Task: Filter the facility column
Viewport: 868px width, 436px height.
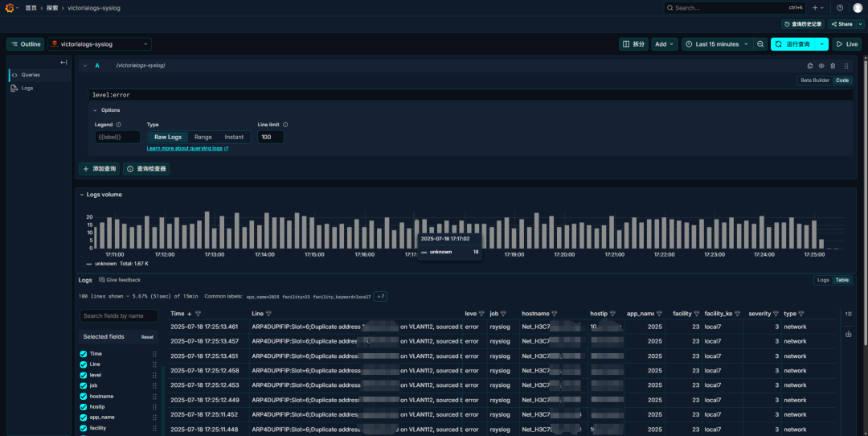Action: [696, 314]
